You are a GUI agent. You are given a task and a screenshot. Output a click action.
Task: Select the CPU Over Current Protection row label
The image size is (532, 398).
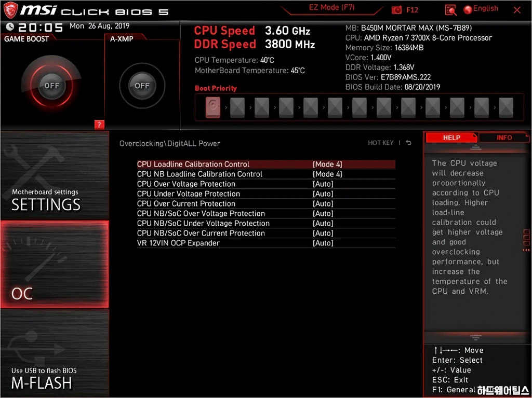[x=186, y=203]
